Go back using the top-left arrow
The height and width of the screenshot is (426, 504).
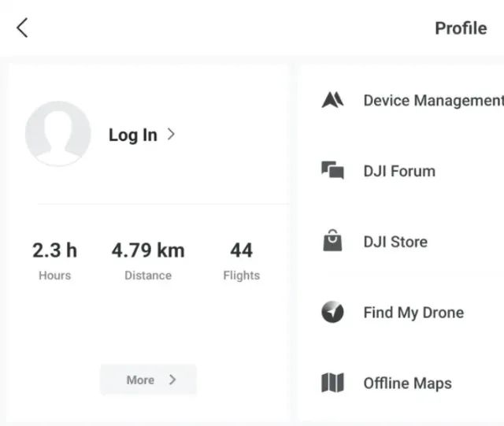coord(22,28)
